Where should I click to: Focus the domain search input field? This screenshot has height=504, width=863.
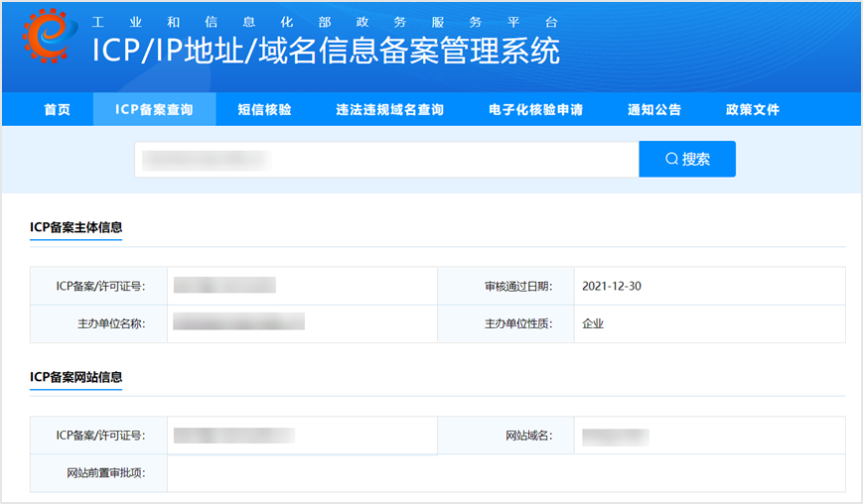click(387, 159)
